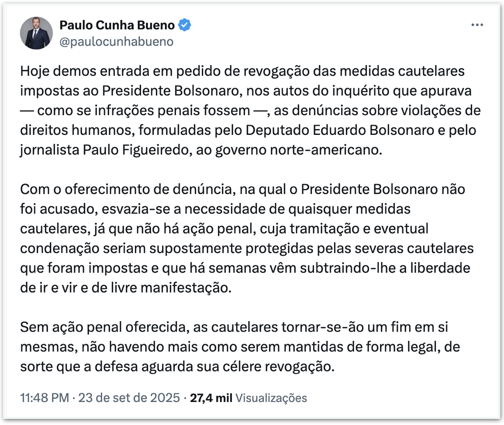Open the three-dot more options menu

pos(477,25)
